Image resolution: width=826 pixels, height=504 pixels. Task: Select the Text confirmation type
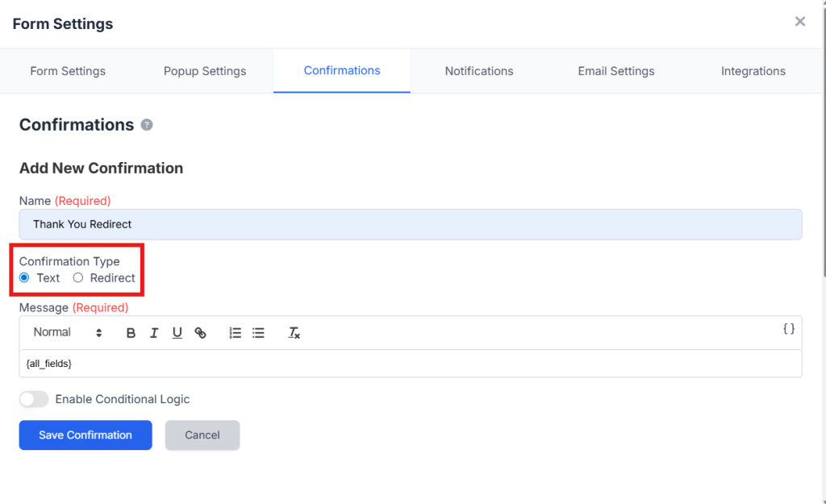click(25, 278)
